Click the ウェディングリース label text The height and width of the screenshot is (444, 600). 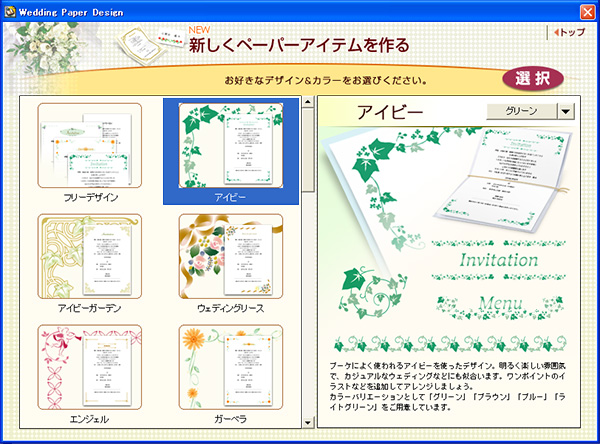click(x=230, y=308)
